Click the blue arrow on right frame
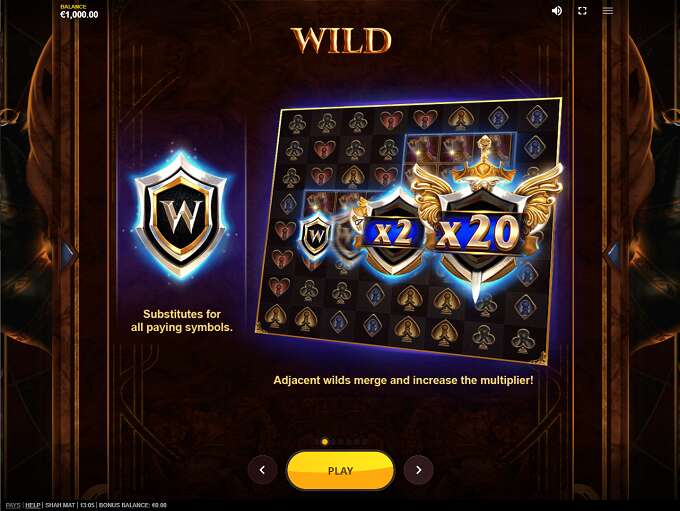Viewport: 680px width, 511px height. point(612,253)
